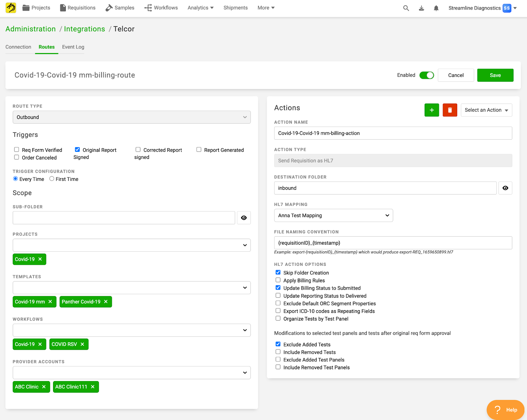The height and width of the screenshot is (420, 527).
Task: Select First Time trigger configuration
Action: 52,179
